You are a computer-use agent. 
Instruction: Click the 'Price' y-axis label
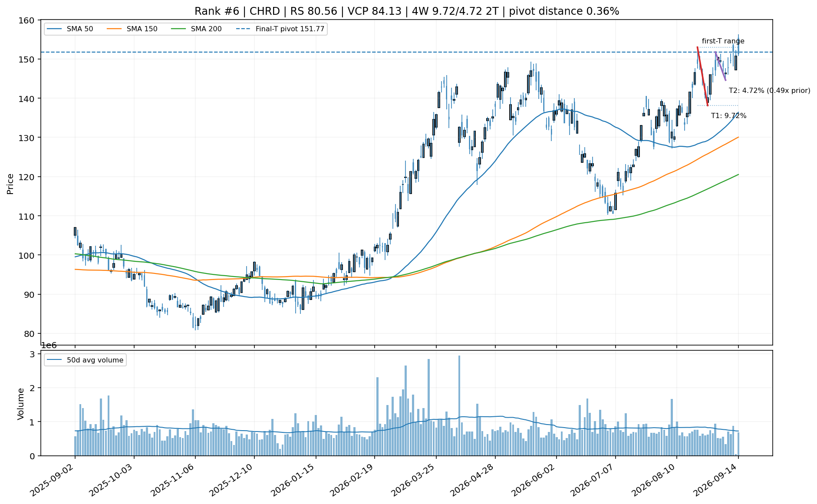coord(10,184)
